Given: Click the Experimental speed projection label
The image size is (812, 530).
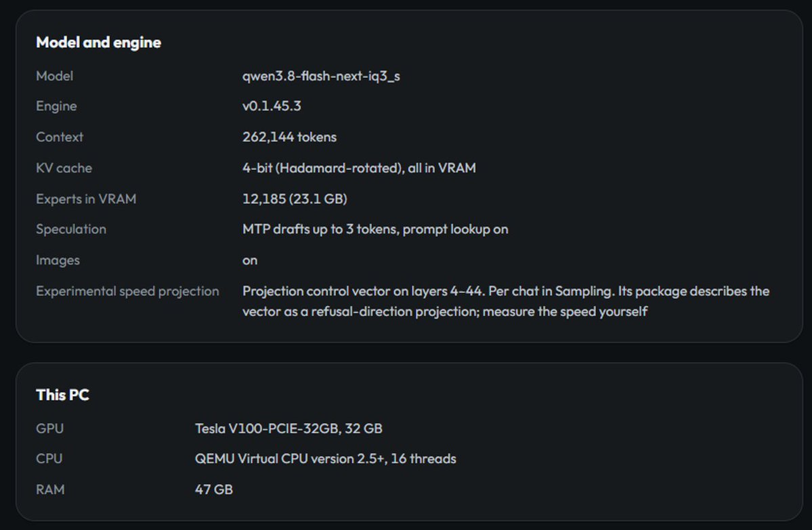Looking at the screenshot, I should [127, 291].
